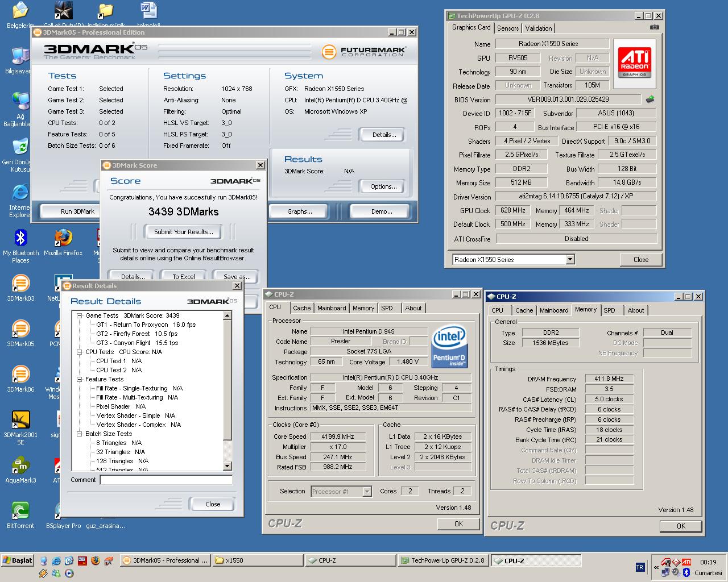Open the 3DMark06 desktop shortcut
The image size is (728, 582).
tap(20, 379)
